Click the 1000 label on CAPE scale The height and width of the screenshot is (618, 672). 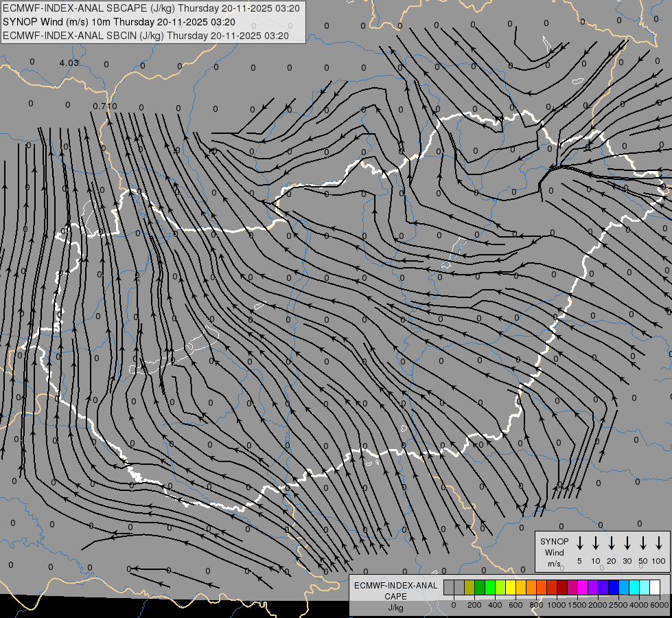point(557,605)
